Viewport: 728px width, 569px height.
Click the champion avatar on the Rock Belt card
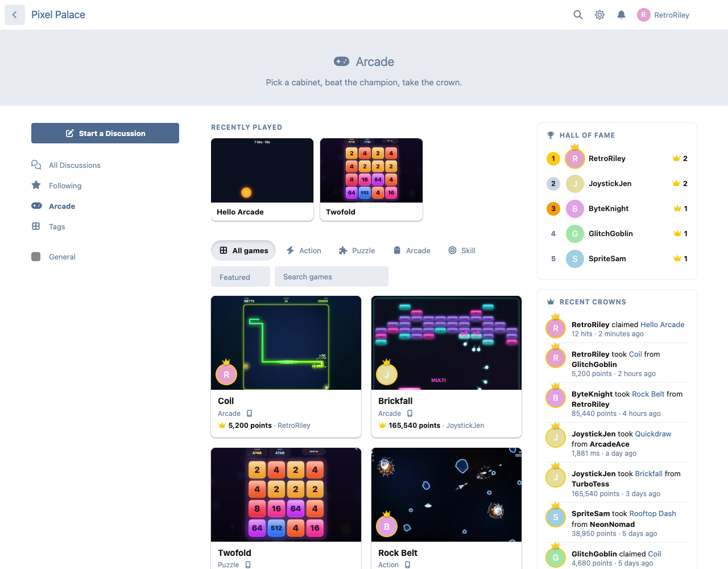[x=387, y=526]
